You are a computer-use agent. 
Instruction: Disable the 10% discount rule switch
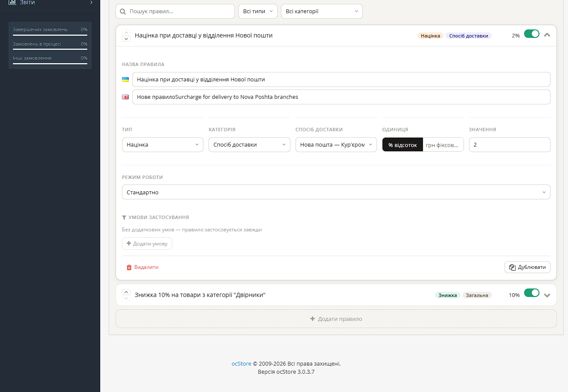click(x=532, y=293)
